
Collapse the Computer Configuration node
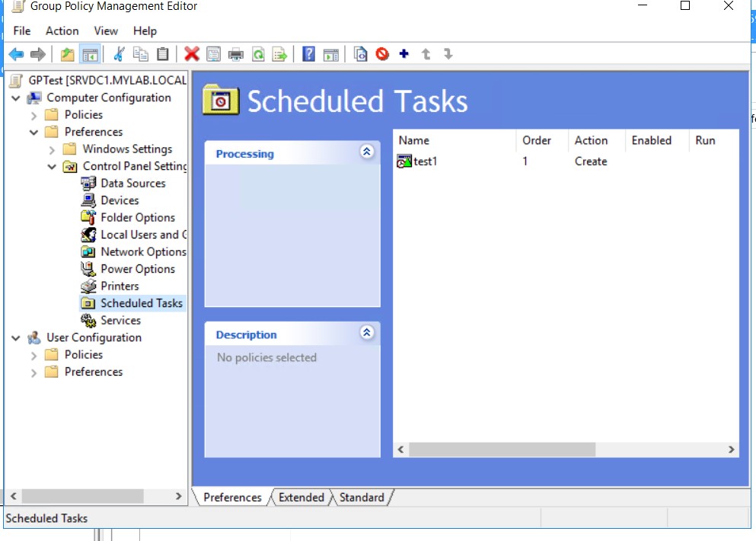point(16,98)
